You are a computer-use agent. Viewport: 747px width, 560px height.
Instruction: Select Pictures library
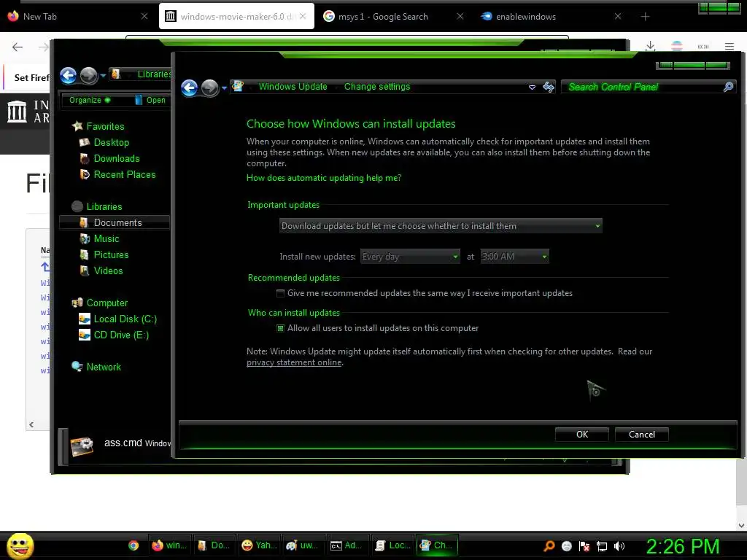(x=111, y=254)
